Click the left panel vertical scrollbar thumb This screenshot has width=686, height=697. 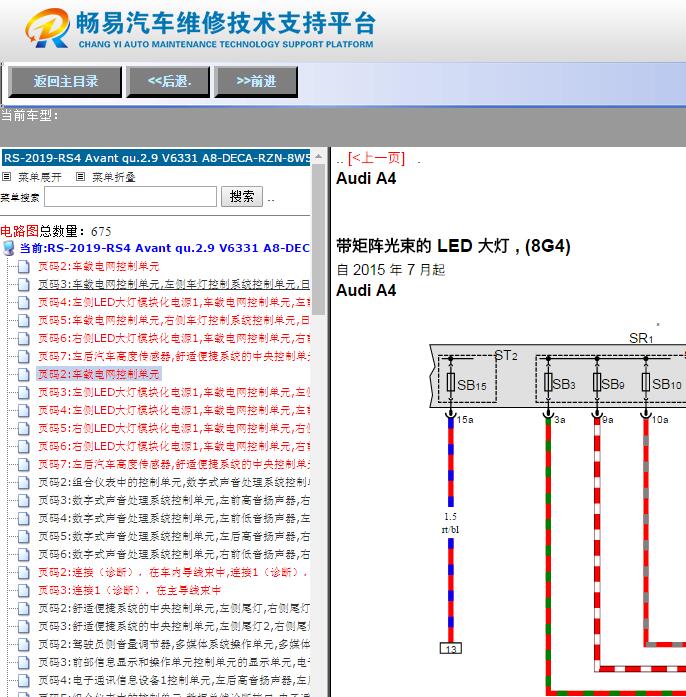click(318, 239)
